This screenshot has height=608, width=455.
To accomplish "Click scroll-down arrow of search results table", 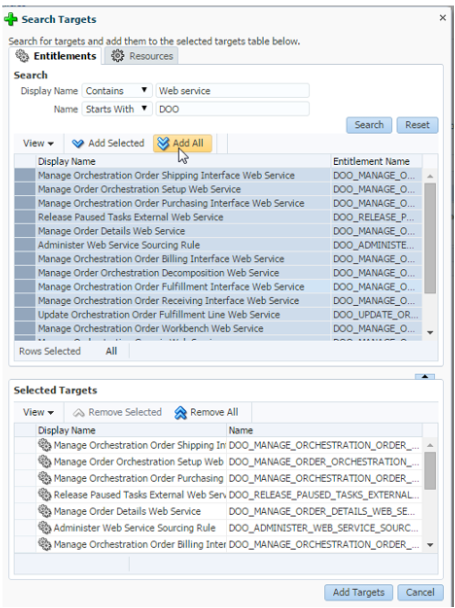I will click(430, 333).
